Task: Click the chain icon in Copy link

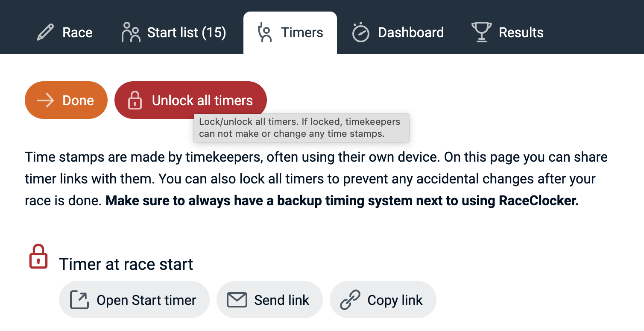Action: coord(350,300)
